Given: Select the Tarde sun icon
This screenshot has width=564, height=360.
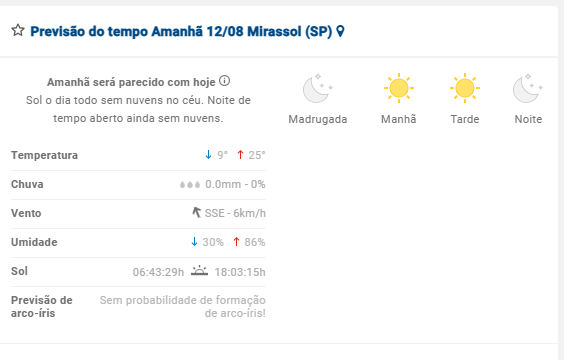Looking at the screenshot, I should (x=465, y=88).
